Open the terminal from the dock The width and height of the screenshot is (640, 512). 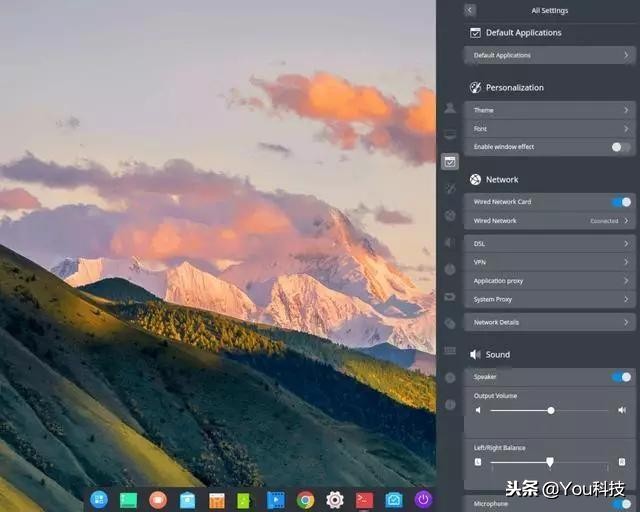pos(364,499)
